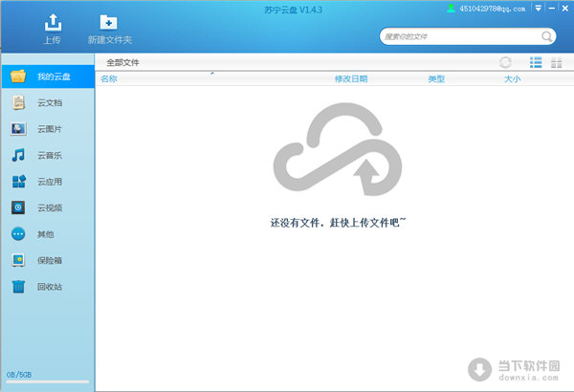Sort files by 名称 column
Image resolution: width=574 pixels, height=392 pixels.
pos(109,78)
